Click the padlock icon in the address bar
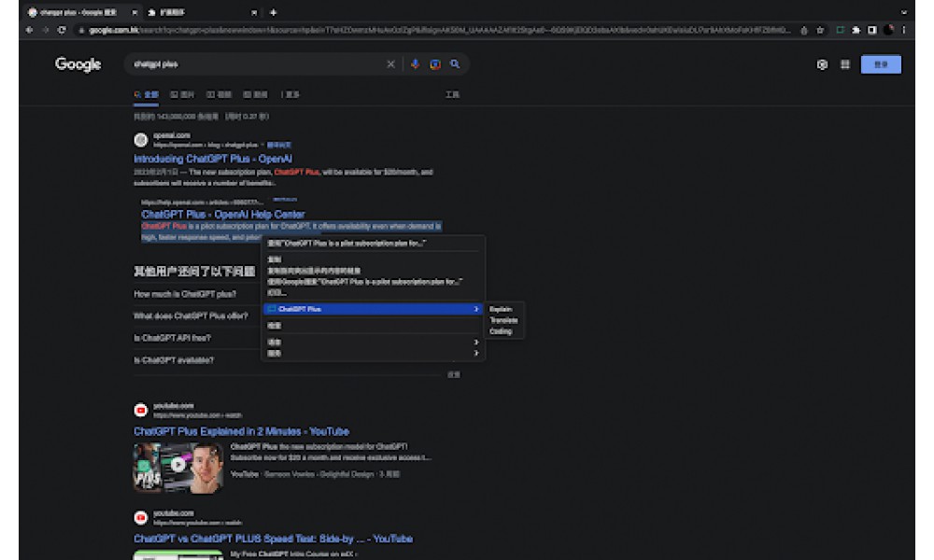This screenshot has height=560, width=934. [x=81, y=31]
